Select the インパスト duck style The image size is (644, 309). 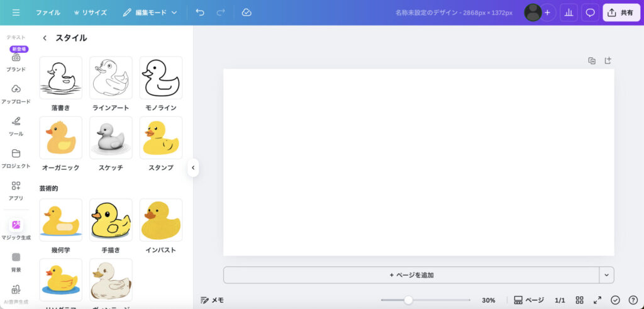pos(161,220)
